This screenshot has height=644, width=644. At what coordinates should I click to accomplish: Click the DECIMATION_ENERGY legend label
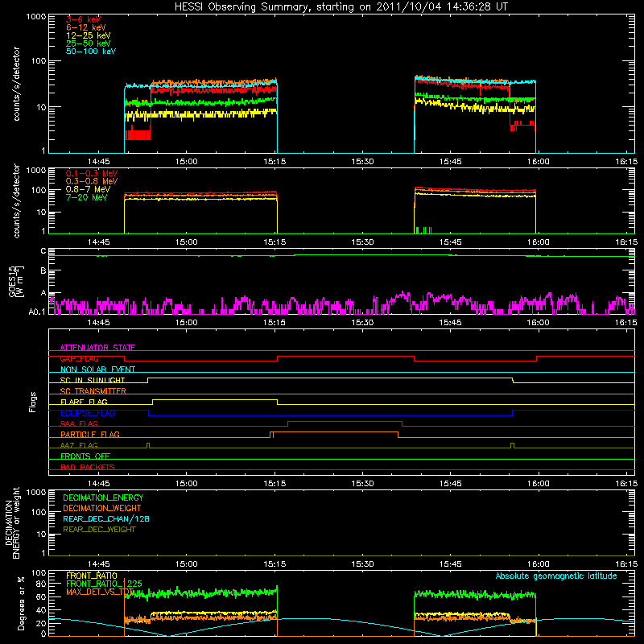[103, 497]
